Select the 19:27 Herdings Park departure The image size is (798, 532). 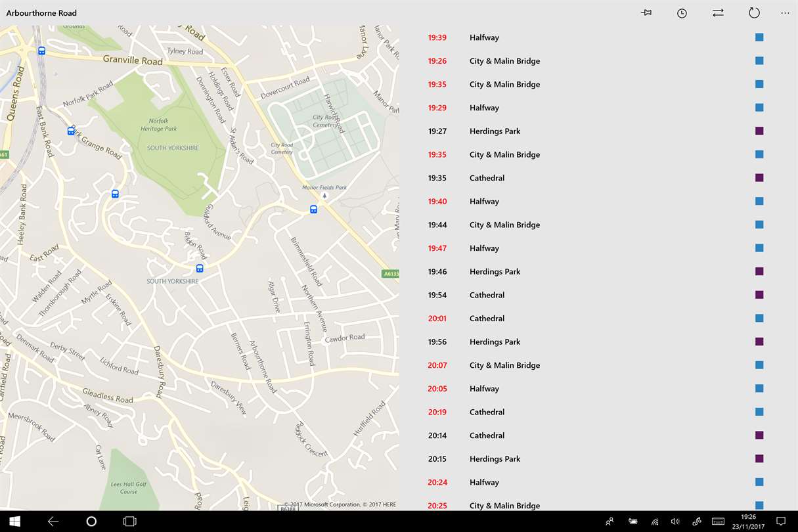[598, 131]
